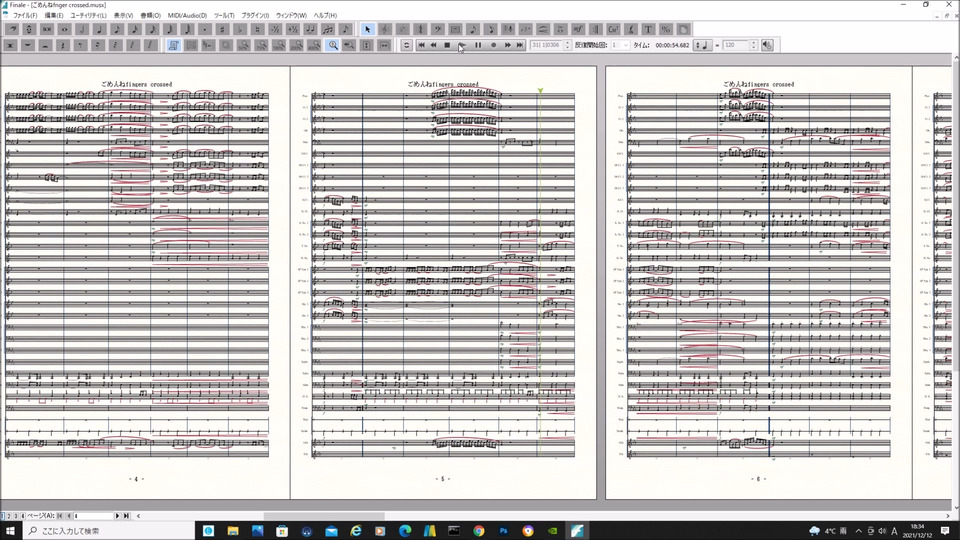Adjust the tempo stepper arrows
The image size is (960, 540).
pos(754,45)
